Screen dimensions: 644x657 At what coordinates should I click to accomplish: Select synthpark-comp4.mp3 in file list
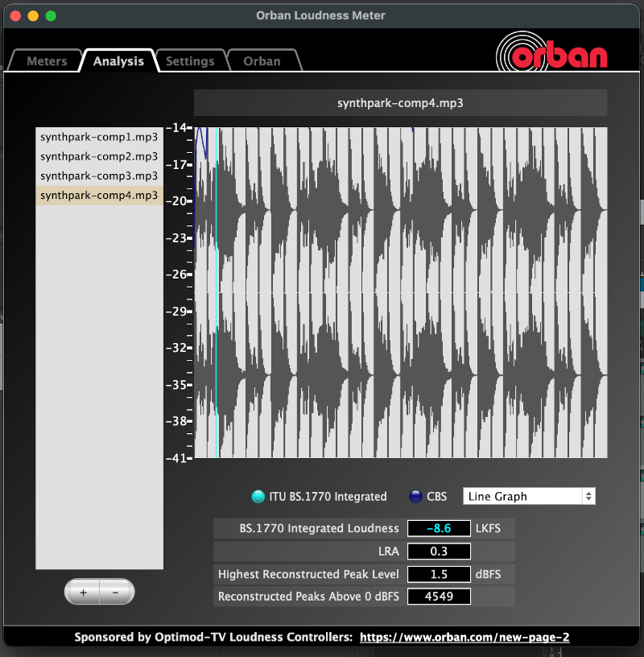point(99,195)
